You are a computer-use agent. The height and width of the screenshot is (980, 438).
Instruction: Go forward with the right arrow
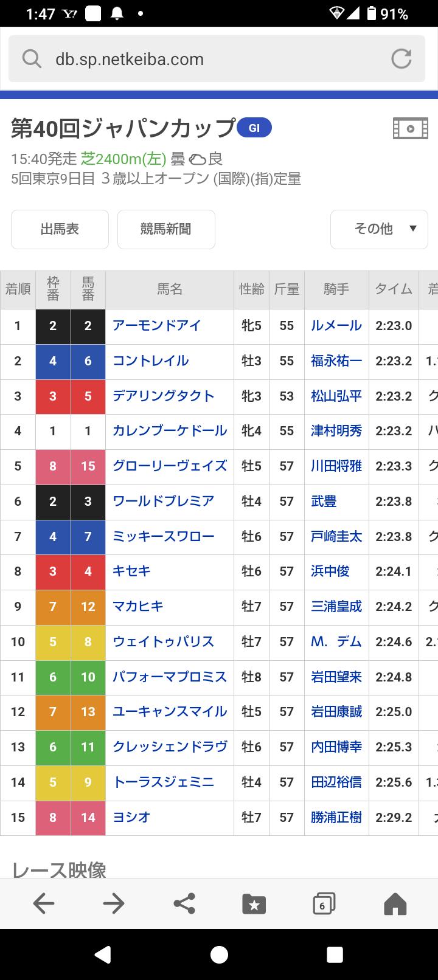click(114, 903)
